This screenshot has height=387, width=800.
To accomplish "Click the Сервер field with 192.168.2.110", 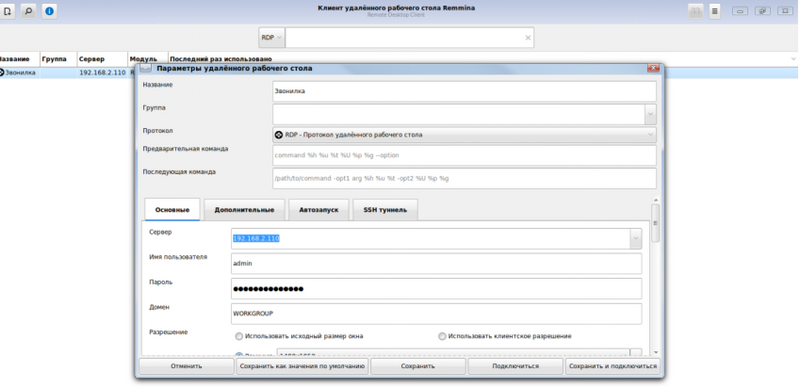I will pos(430,238).
